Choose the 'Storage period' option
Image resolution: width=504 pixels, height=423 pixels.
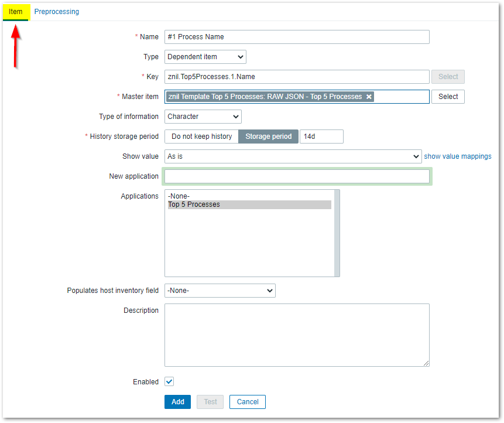pyautogui.click(x=268, y=137)
